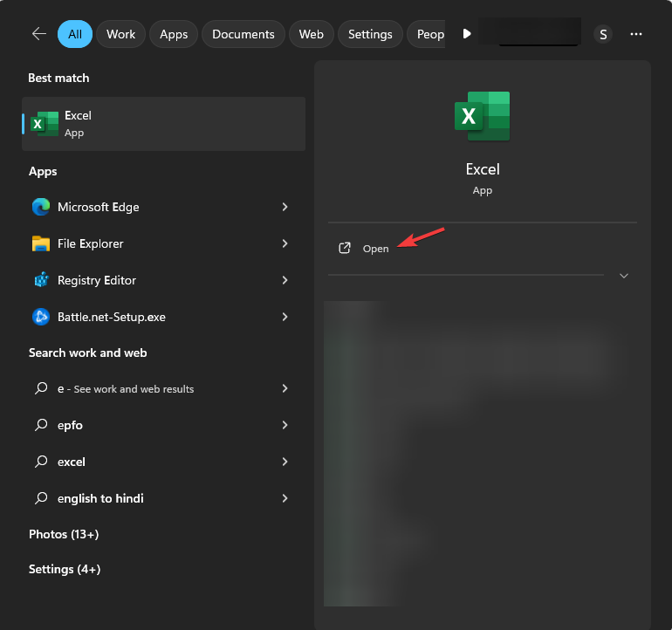Click the 'Best match' heading
672x630 pixels.
point(58,78)
